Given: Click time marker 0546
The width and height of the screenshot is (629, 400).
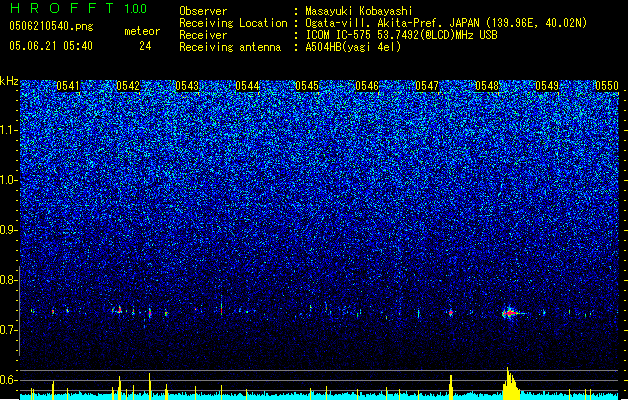Looking at the screenshot, I should point(367,86).
